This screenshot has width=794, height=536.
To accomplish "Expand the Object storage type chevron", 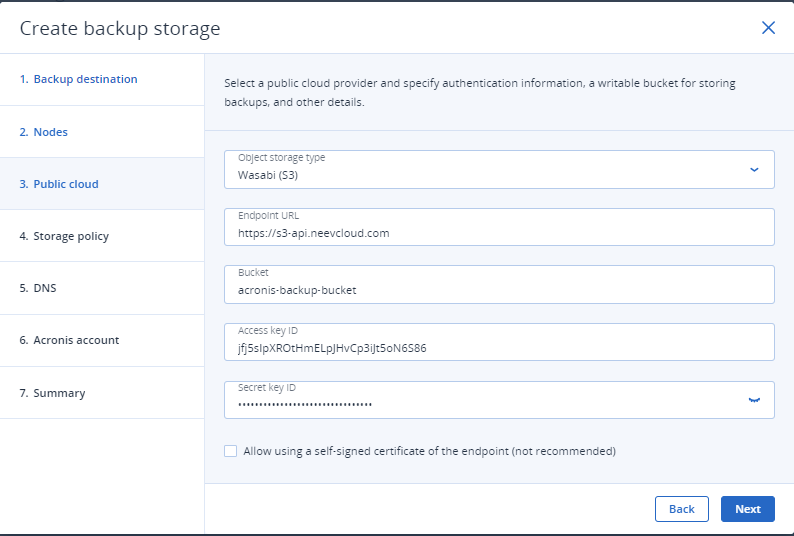I will 754,170.
